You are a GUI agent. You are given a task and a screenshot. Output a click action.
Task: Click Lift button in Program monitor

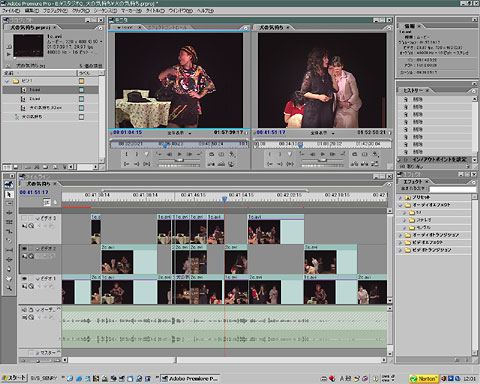pos(355,164)
